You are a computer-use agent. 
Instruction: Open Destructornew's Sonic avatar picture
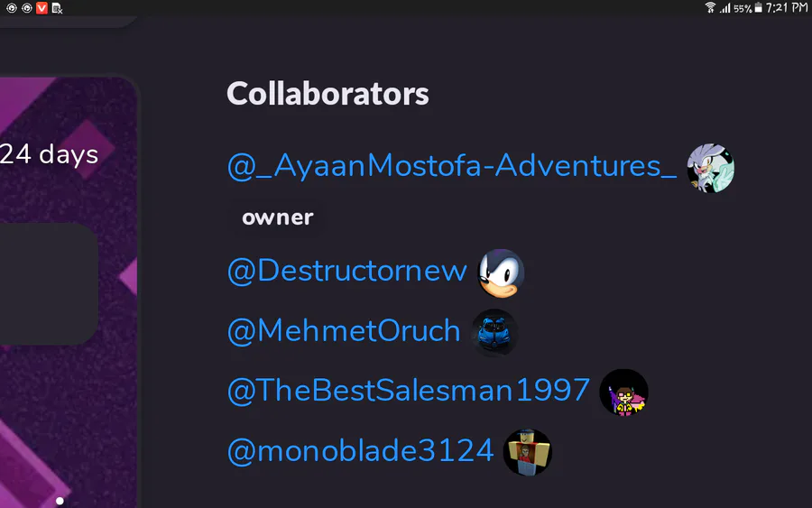point(501,272)
